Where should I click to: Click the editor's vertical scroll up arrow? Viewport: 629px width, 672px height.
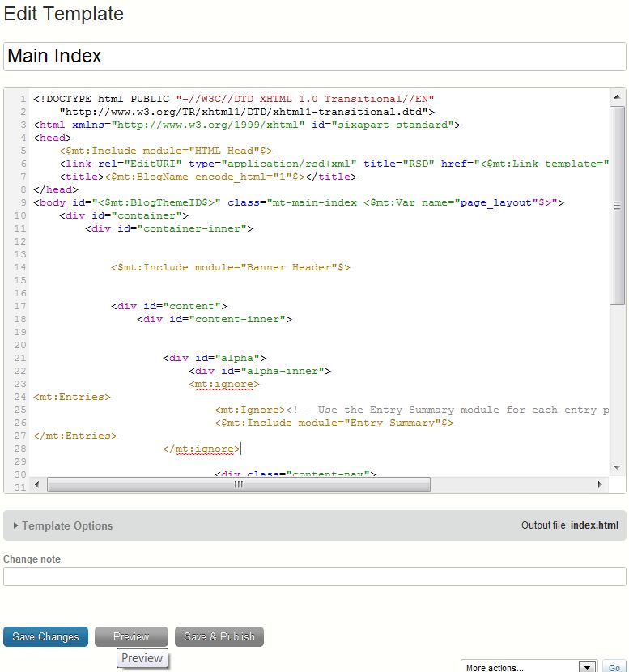617,97
